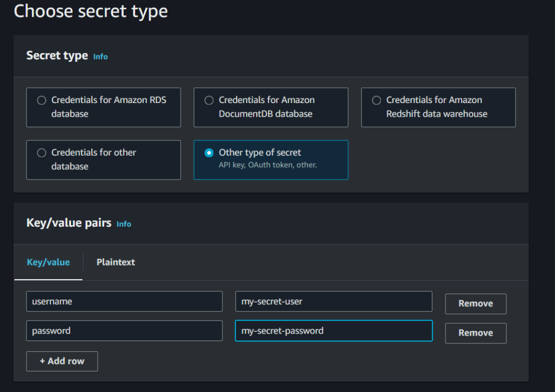The height and width of the screenshot is (392, 555).
Task: Click the Amazon DocumentDB option card
Action: [271, 107]
